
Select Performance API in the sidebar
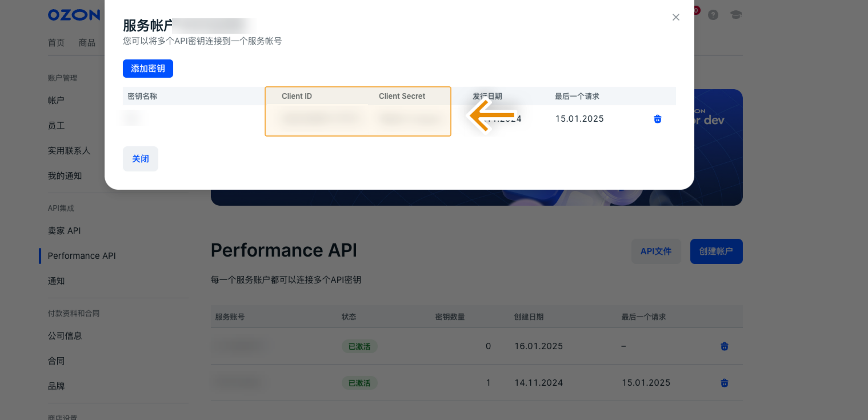pos(82,256)
